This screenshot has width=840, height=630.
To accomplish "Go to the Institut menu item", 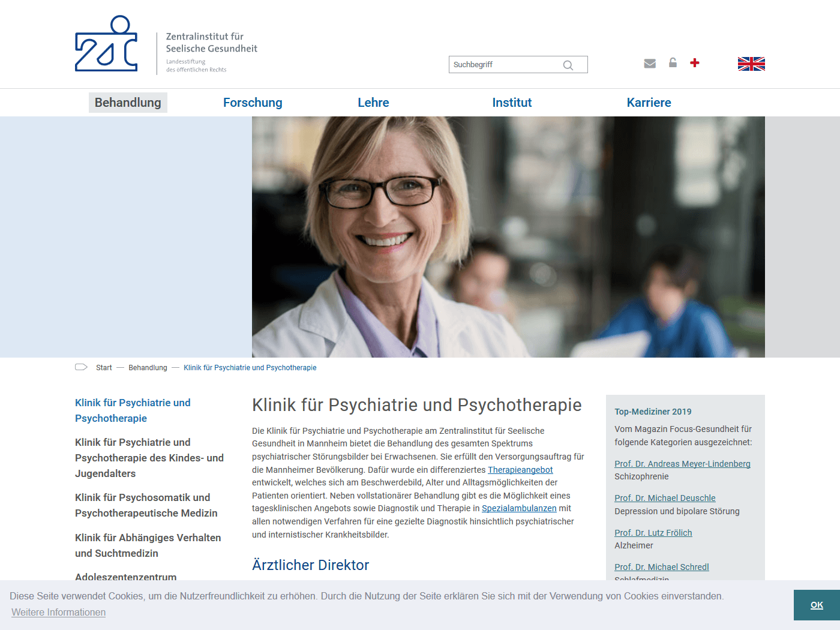I will point(512,103).
